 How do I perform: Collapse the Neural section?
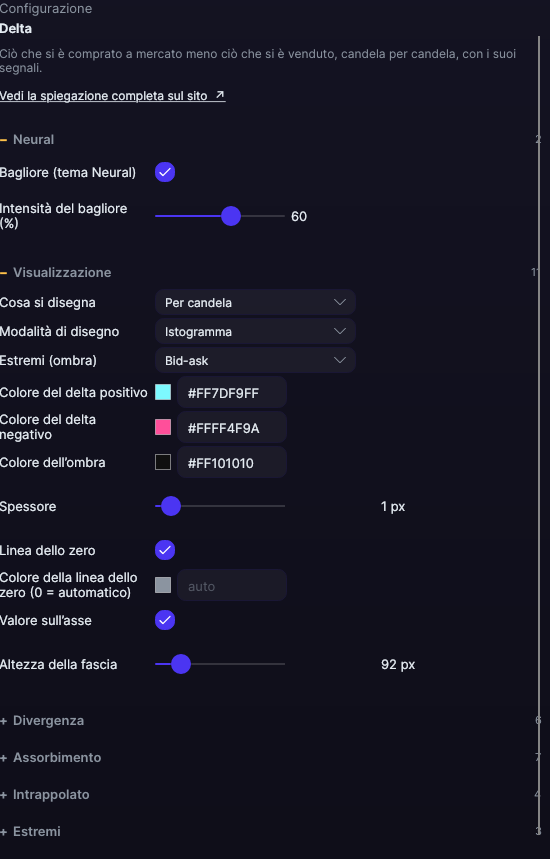27,140
